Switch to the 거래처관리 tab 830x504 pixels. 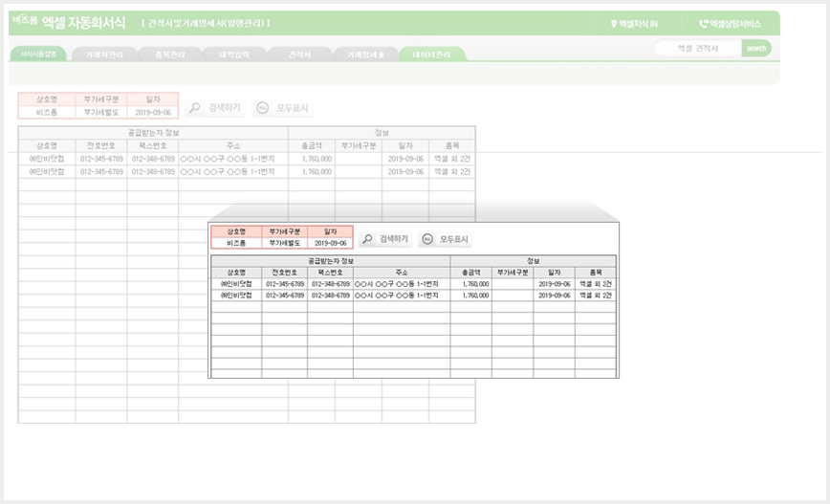tap(104, 55)
